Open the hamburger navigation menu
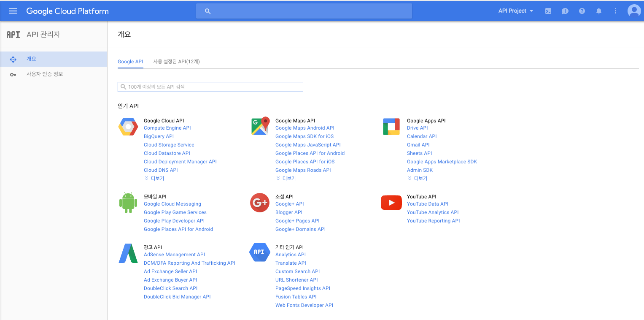The image size is (644, 320). coord(13,11)
